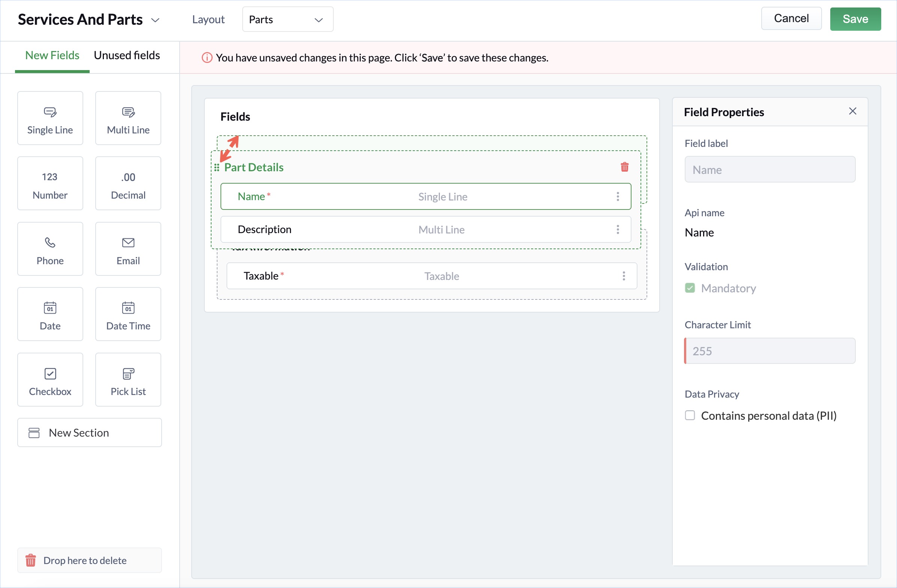Enable Contains personal data (PII) checkbox
This screenshot has width=897, height=588.
[x=690, y=416]
